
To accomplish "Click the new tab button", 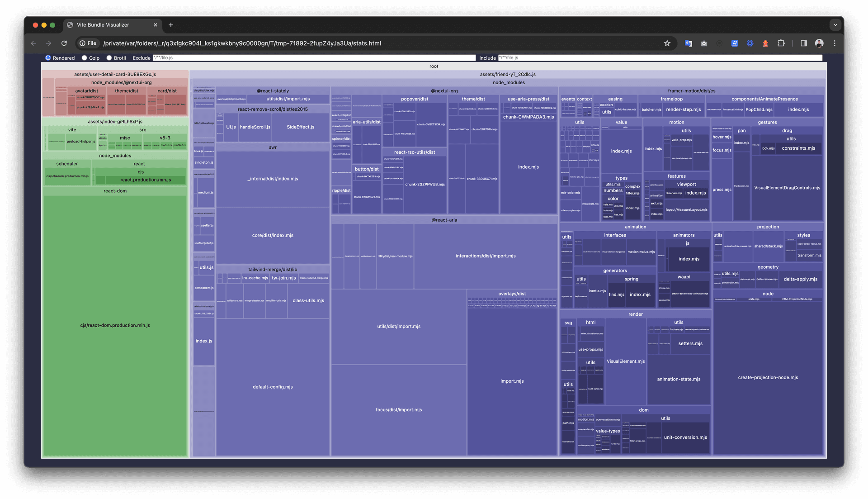I will click(170, 25).
